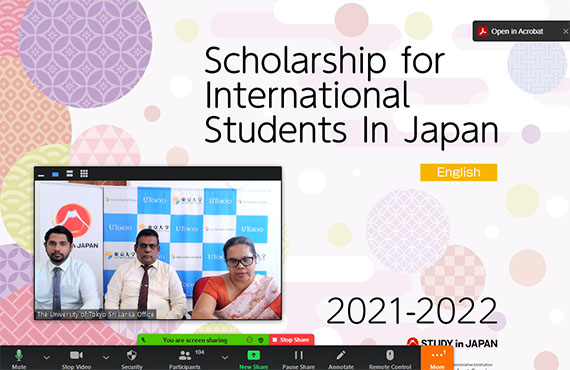This screenshot has width=570, height=370.
Task: Expand arrow next to Participants
Action: point(225,358)
